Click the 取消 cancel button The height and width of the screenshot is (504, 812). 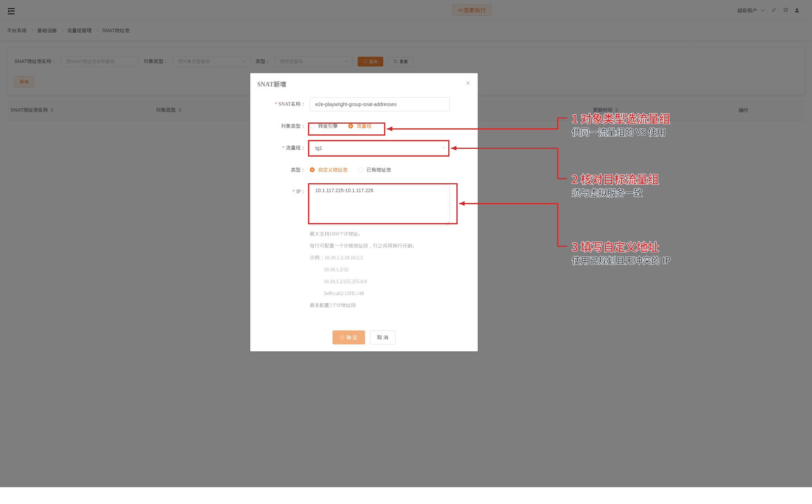(382, 337)
